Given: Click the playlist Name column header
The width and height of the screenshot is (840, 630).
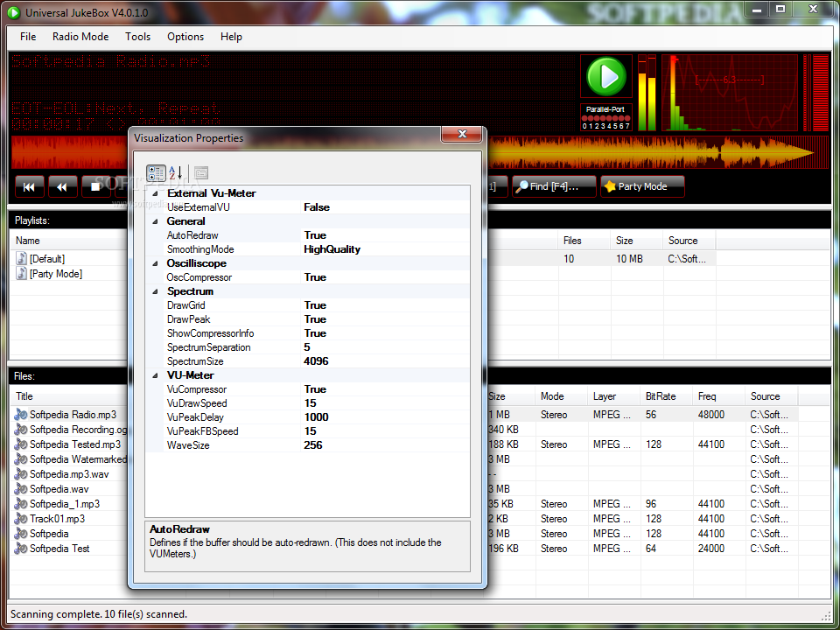Looking at the screenshot, I should point(70,241).
